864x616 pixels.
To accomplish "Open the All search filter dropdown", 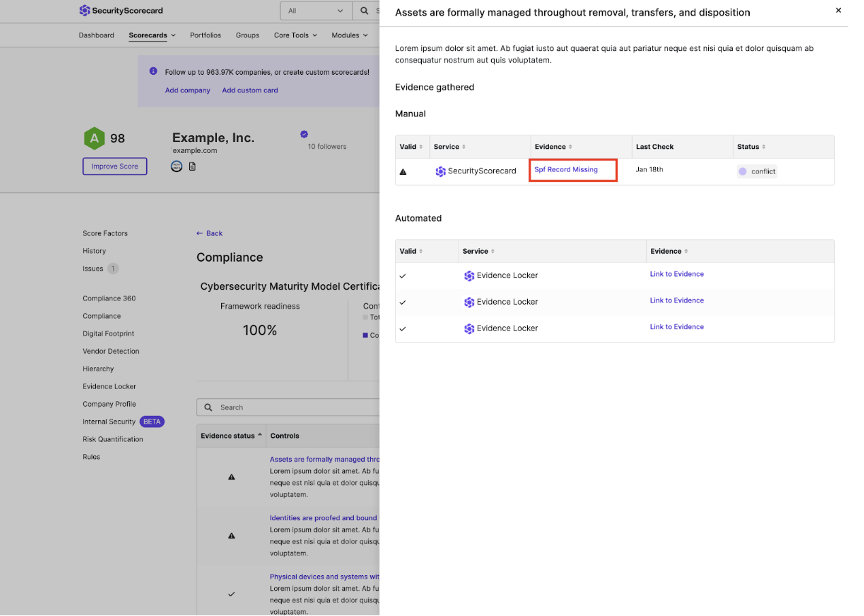I will tap(316, 11).
